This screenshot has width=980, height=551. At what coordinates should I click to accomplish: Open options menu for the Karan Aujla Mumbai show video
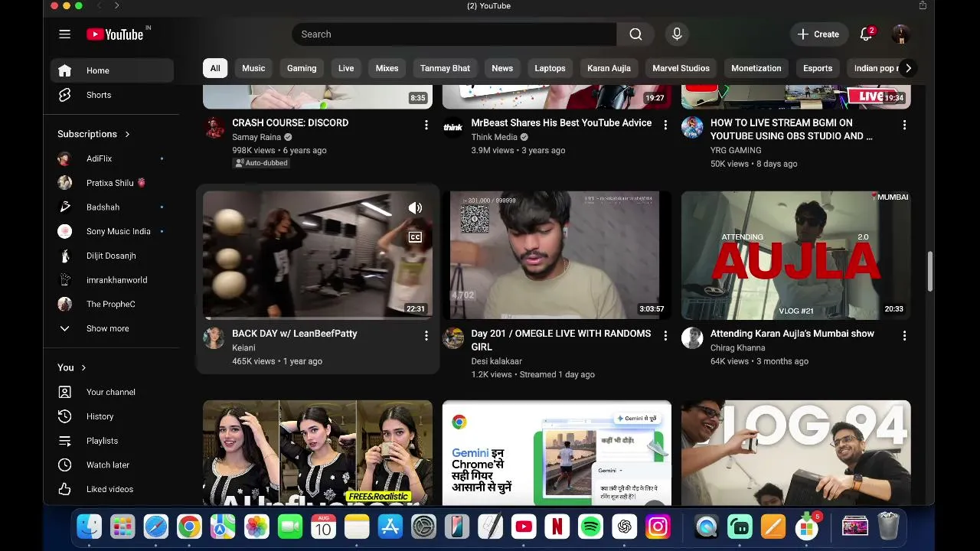(x=904, y=335)
